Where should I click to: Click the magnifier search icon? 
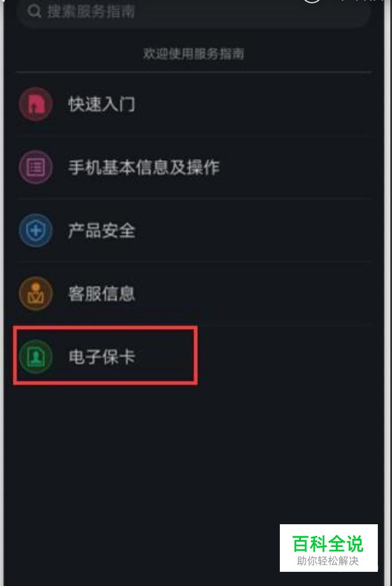(x=34, y=11)
